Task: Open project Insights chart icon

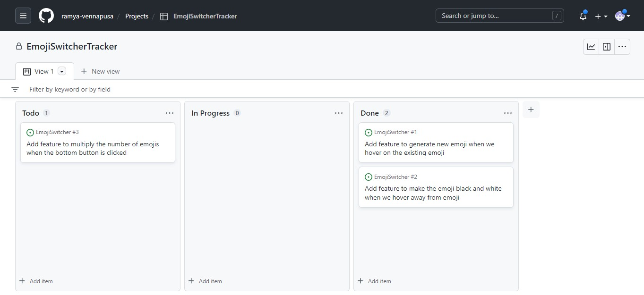Action: 591,47
